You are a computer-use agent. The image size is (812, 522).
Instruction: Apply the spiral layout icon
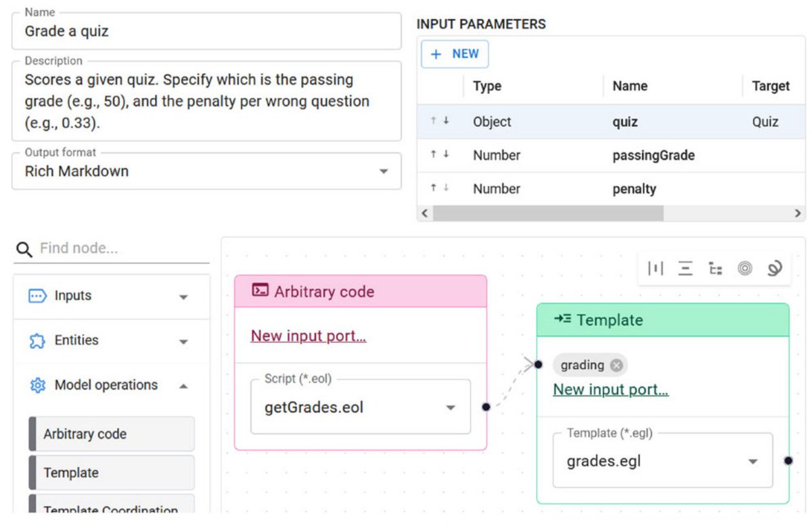(775, 268)
